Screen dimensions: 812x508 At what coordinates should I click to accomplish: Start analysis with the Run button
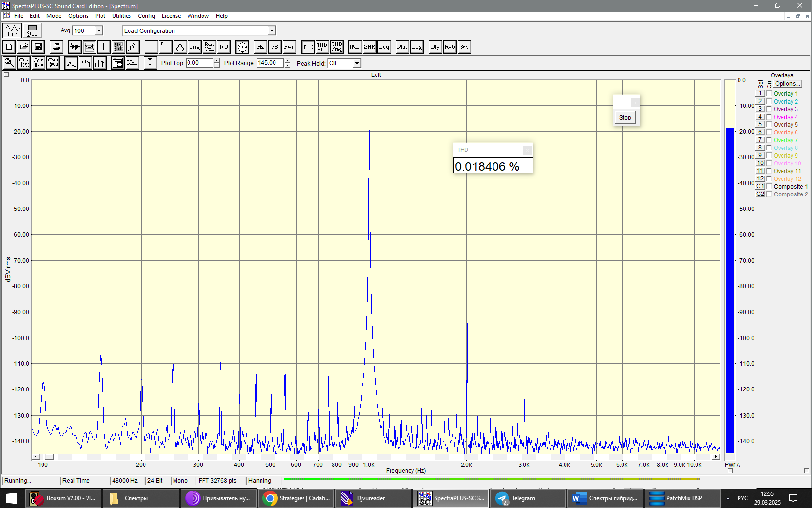(x=13, y=30)
